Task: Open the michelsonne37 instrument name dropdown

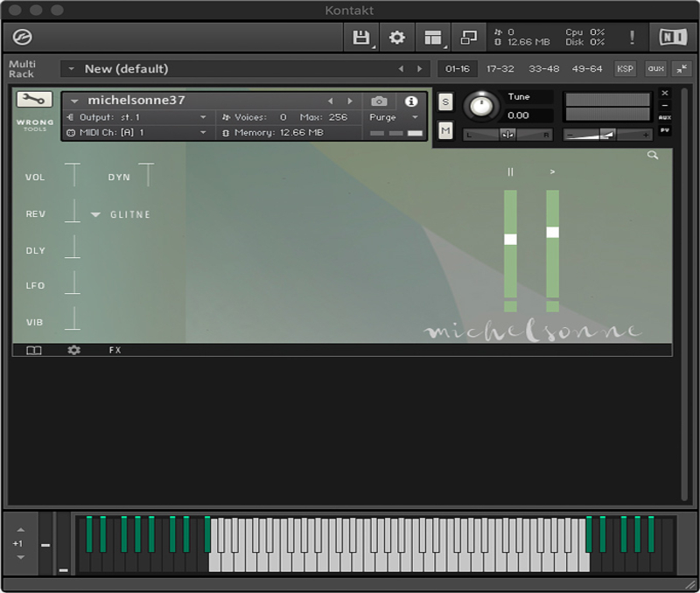Action: [x=74, y=101]
